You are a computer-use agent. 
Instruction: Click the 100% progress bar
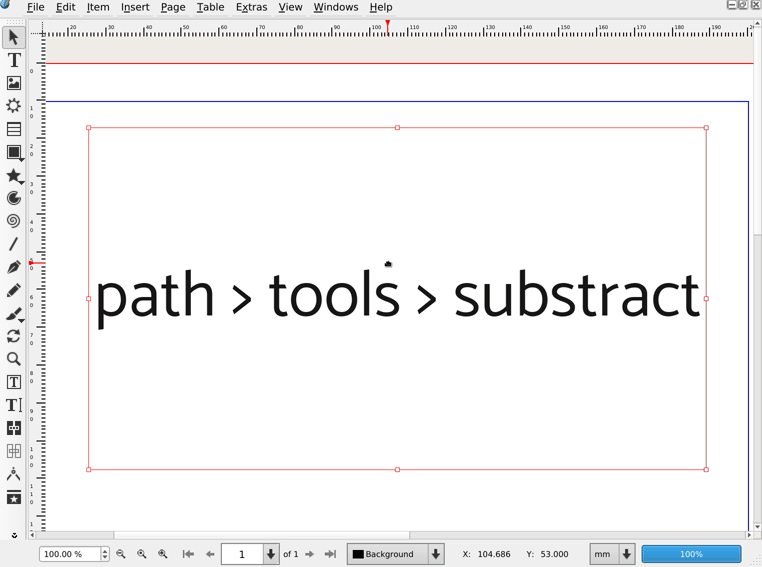tap(691, 554)
